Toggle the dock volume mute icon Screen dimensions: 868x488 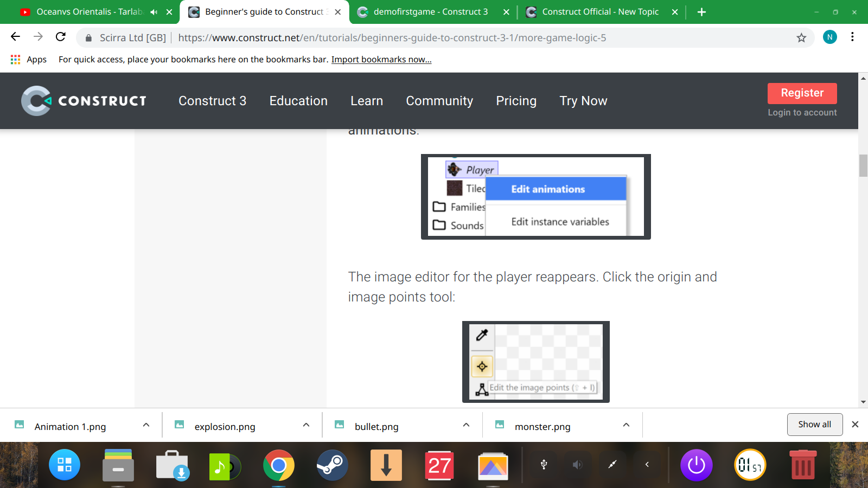(577, 465)
